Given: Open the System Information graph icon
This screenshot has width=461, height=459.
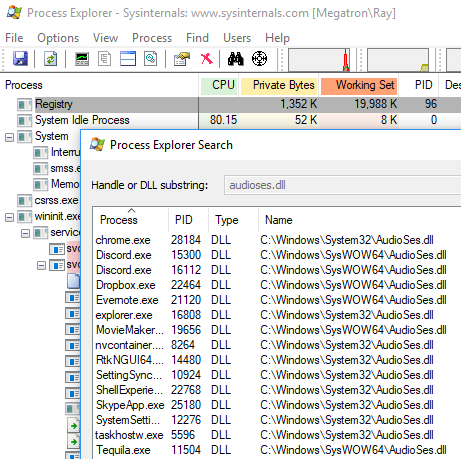Looking at the screenshot, I should pos(82,59).
